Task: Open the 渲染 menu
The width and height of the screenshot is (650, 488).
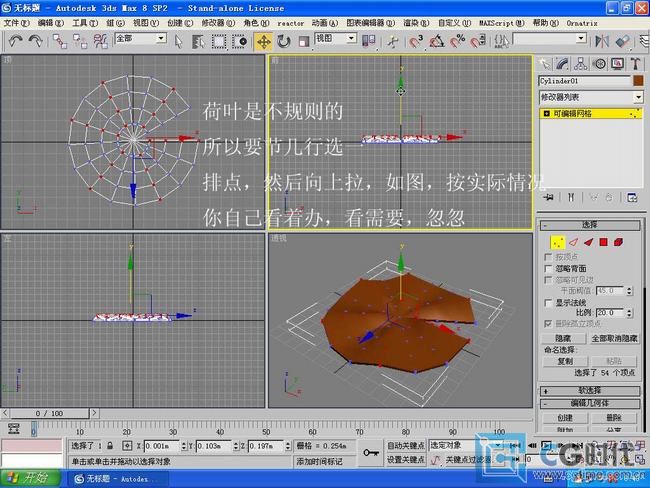Action: coord(416,23)
